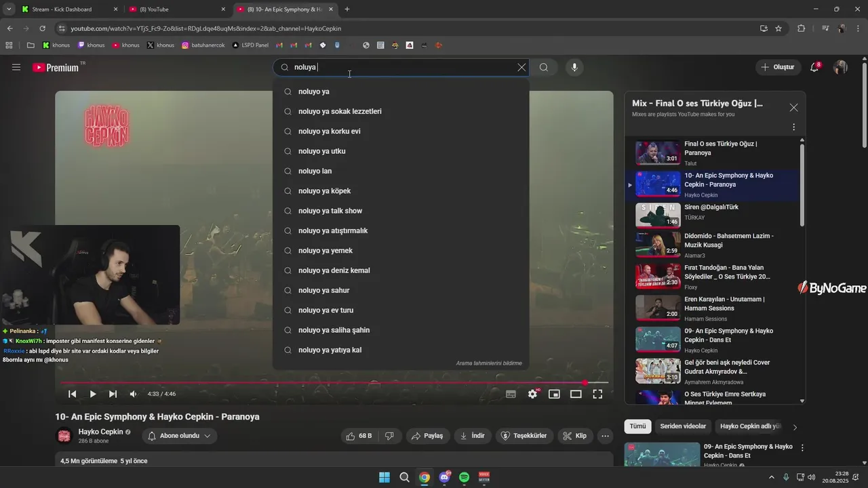Screen dimensions: 868x488
Task: Click the magnifier search submit button
Action: 544,67
